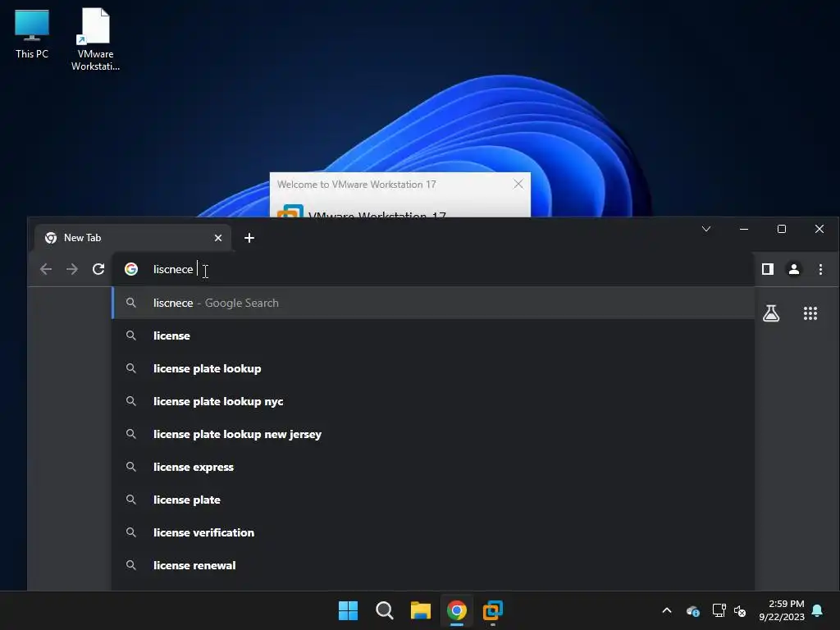Open Windows taskbar search
The width and height of the screenshot is (840, 630).
click(384, 610)
